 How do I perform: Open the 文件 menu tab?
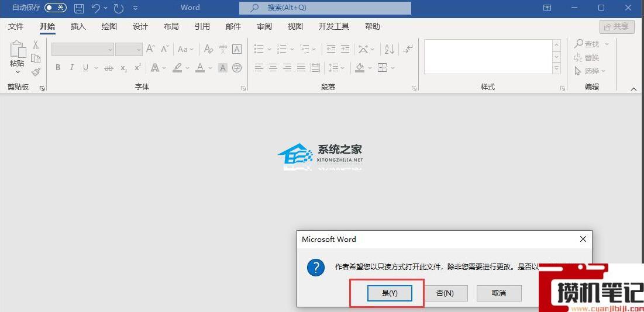tap(16, 27)
